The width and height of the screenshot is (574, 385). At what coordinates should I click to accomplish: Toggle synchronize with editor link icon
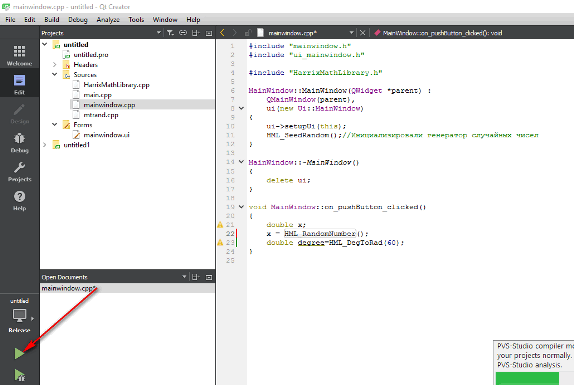click(183, 33)
